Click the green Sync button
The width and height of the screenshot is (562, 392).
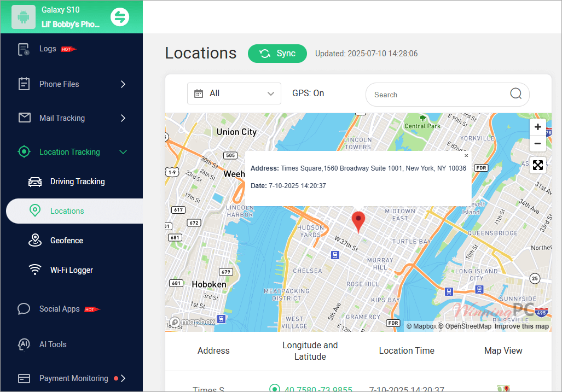pos(277,54)
